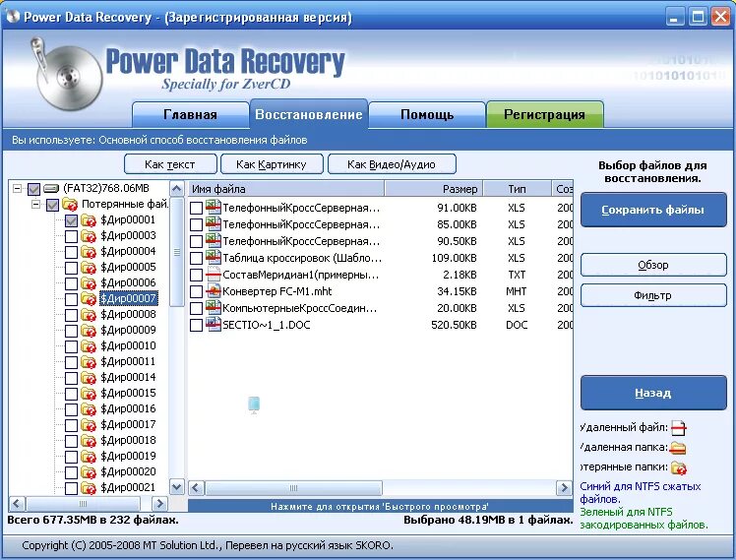Click the lost folder icon of $Дир00001

click(89, 220)
